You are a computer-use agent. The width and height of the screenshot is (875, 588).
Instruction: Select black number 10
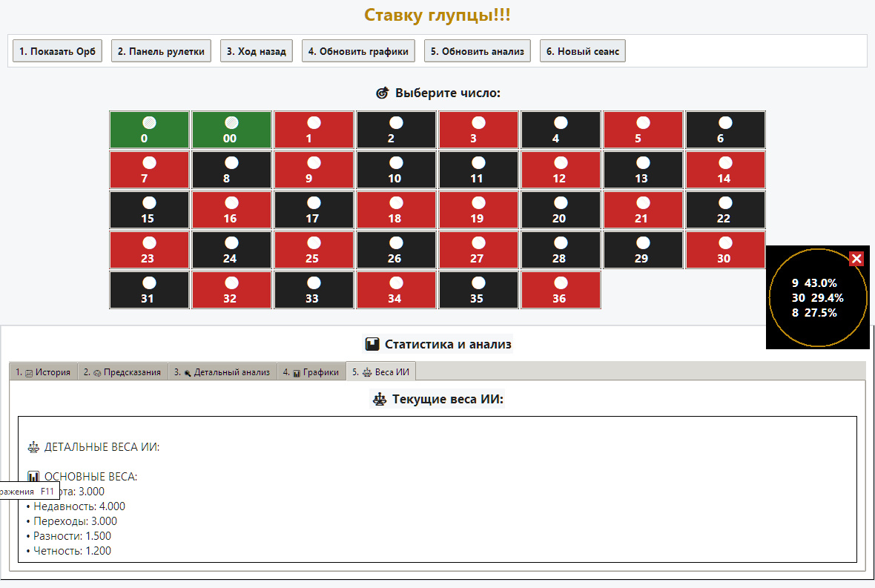(396, 170)
